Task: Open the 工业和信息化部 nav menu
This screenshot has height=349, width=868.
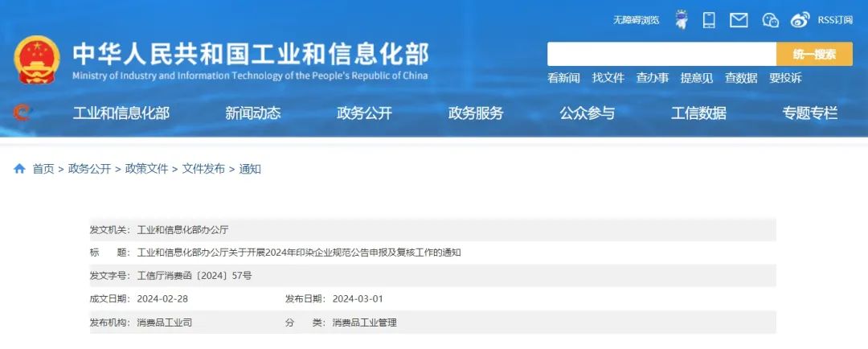Action: 121,113
